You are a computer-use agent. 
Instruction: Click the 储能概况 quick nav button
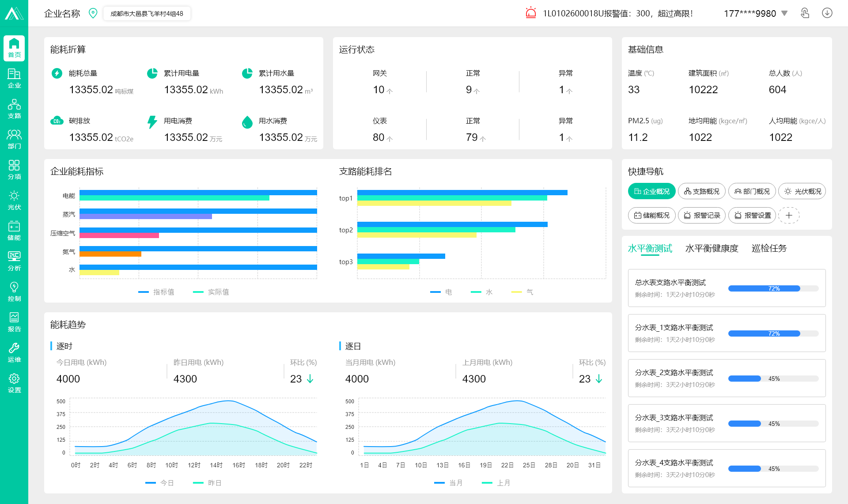(x=652, y=215)
